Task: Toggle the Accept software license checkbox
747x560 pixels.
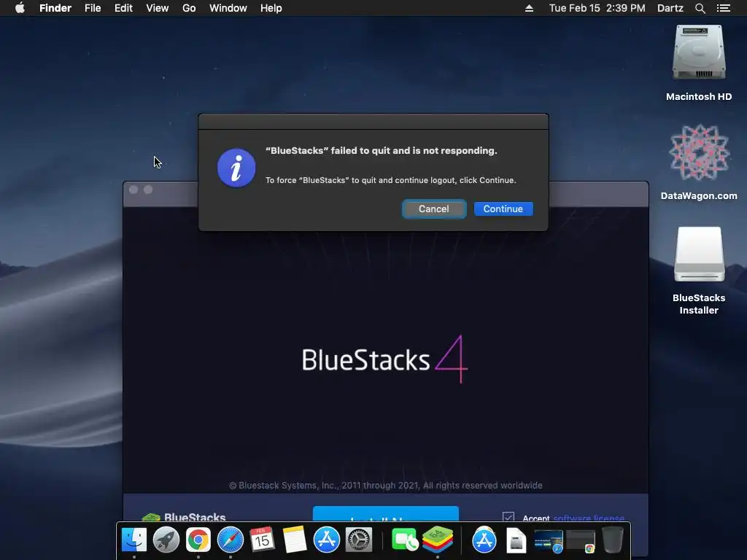Action: (x=508, y=517)
